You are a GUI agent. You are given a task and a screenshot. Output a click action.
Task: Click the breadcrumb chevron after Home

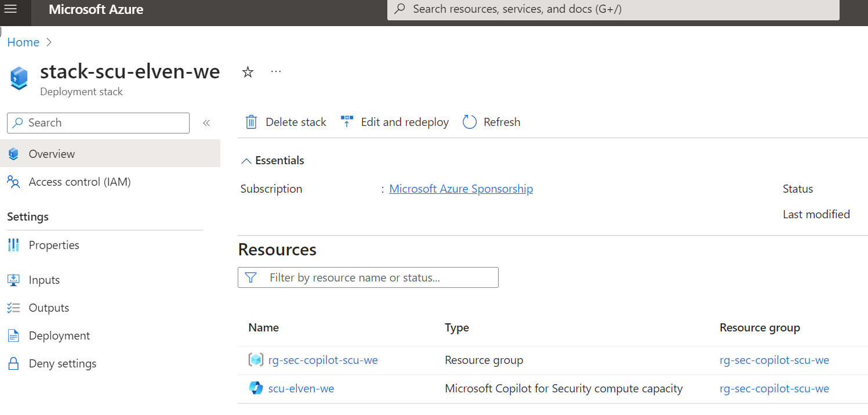tap(49, 42)
